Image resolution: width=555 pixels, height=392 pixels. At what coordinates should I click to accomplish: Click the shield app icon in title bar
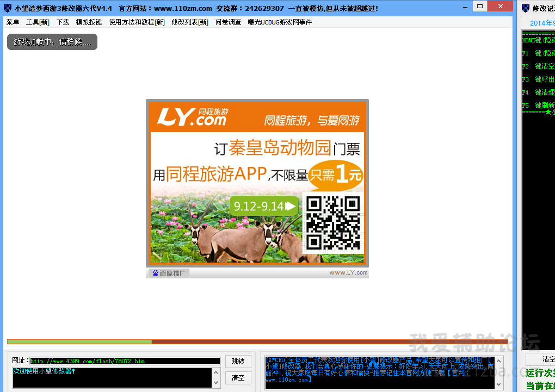pyautogui.click(x=8, y=8)
